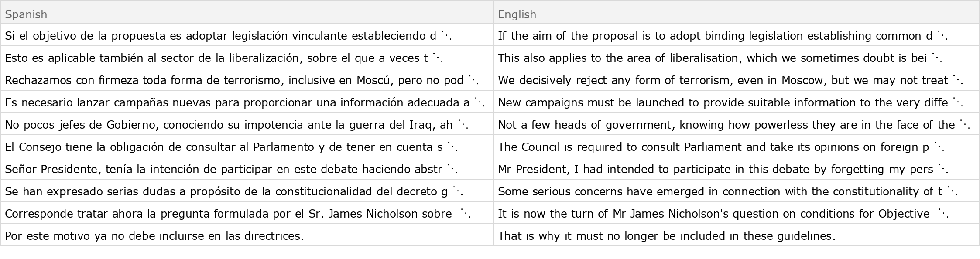Expand truncated Spanish text starting "Si el objetivo"
The width and height of the screenshot is (980, 259).
(x=446, y=36)
